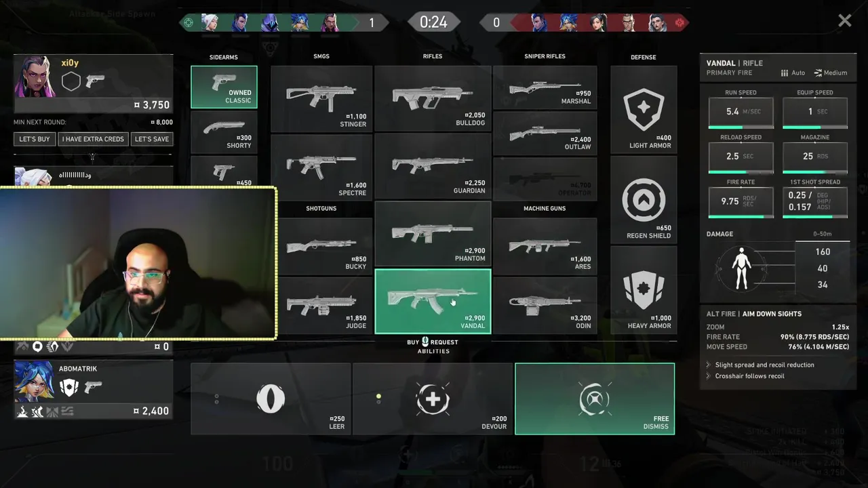Buy the Odin machine gun
Image resolution: width=868 pixels, height=488 pixels.
(545, 306)
